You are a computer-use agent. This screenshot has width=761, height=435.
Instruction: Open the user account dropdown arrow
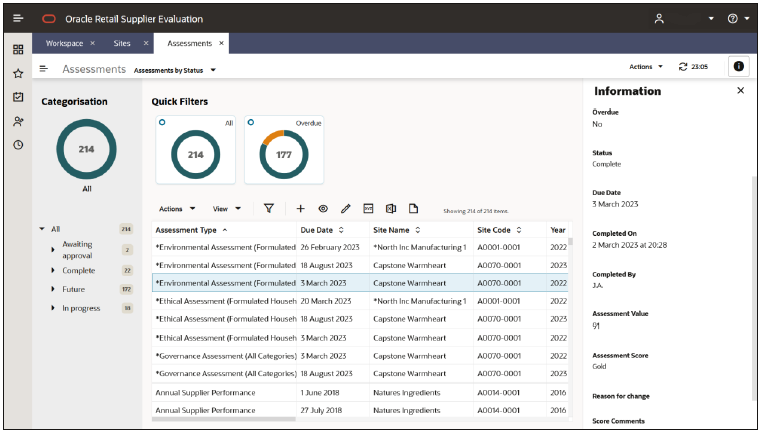[711, 18]
